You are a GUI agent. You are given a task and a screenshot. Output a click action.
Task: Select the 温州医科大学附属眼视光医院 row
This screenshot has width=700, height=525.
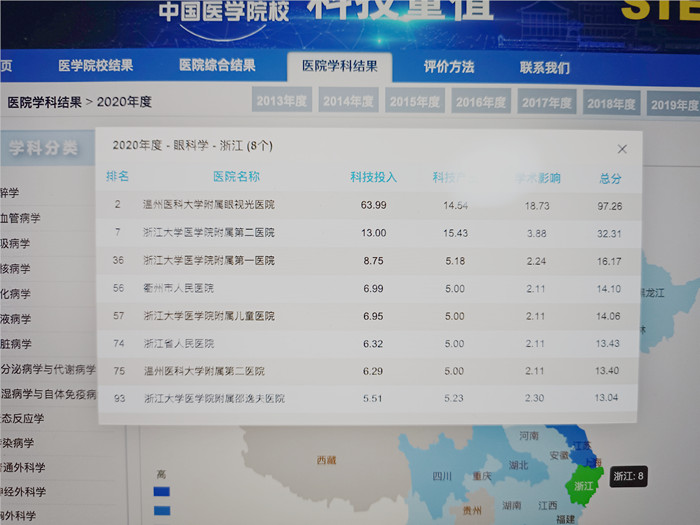click(208, 205)
